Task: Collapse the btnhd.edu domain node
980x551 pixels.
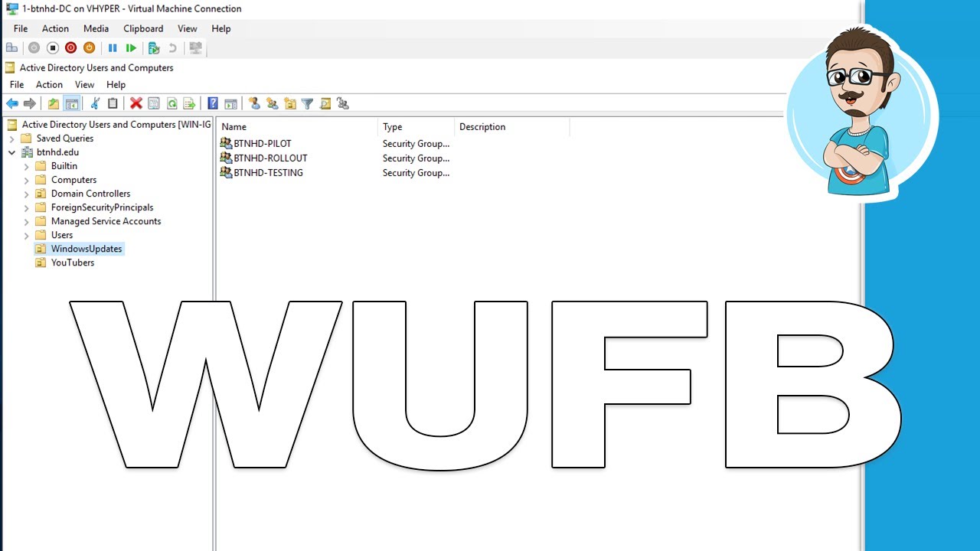Action: pos(11,152)
